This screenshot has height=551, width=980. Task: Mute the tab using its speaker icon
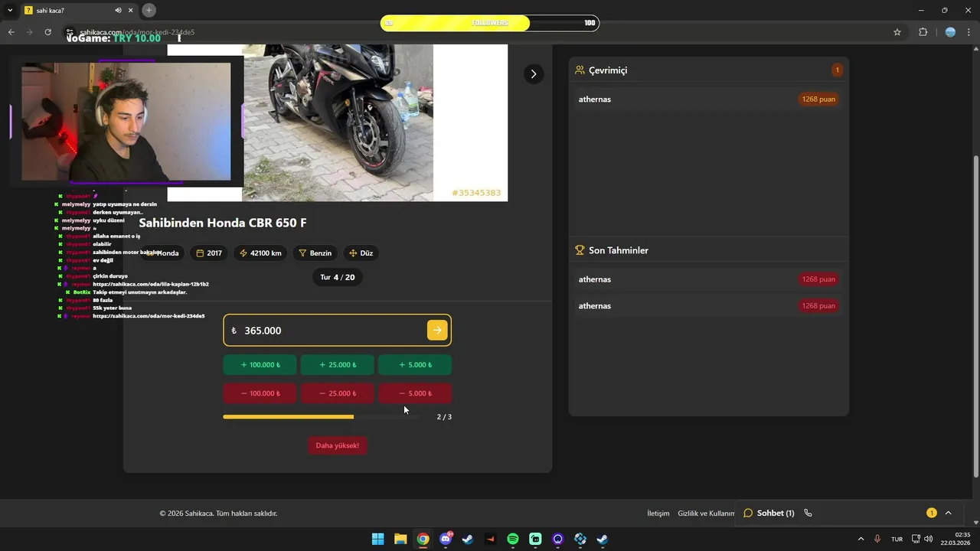click(x=118, y=11)
